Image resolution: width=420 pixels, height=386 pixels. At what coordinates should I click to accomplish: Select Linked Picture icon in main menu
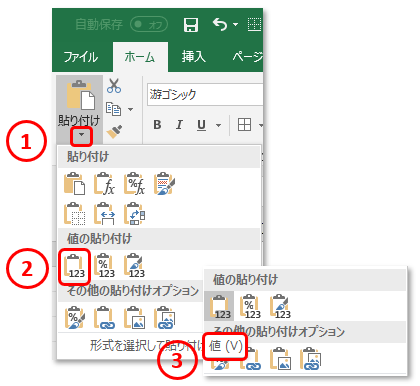point(164,318)
